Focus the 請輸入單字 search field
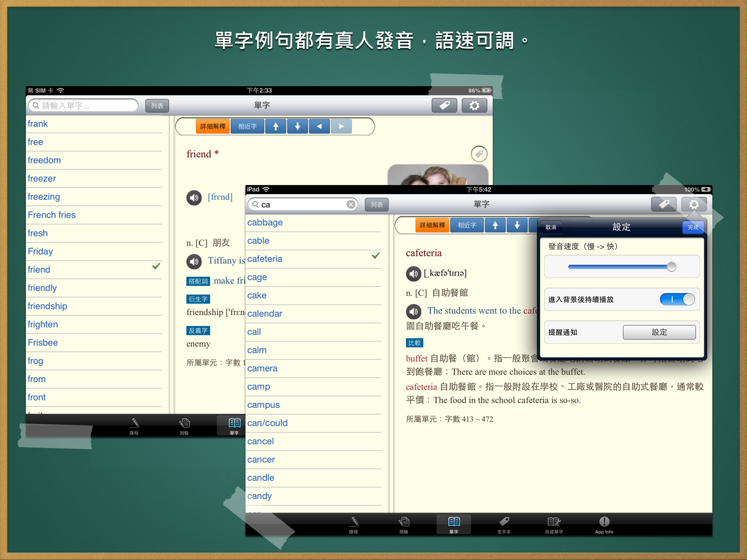Image resolution: width=747 pixels, height=560 pixels. [x=83, y=106]
